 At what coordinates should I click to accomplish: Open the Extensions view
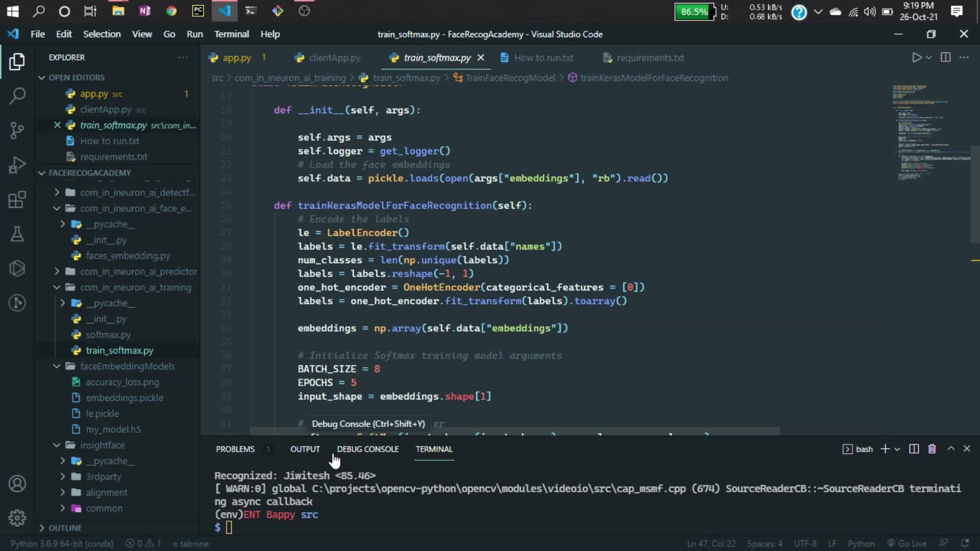coord(17,200)
